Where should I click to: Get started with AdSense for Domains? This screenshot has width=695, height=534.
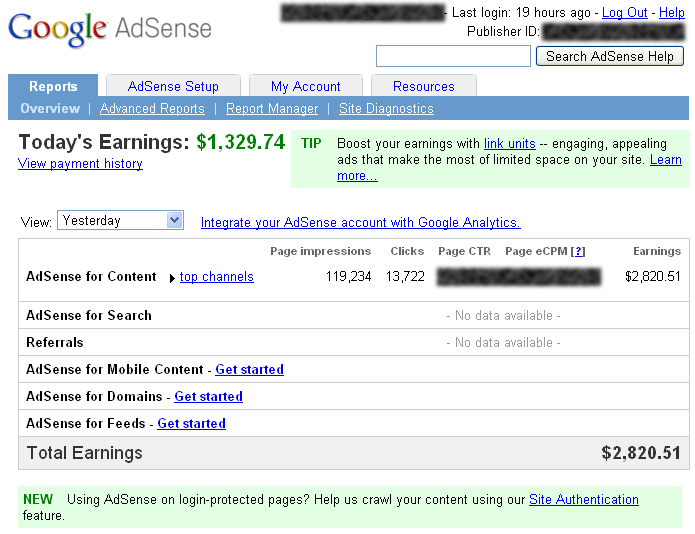tap(208, 397)
